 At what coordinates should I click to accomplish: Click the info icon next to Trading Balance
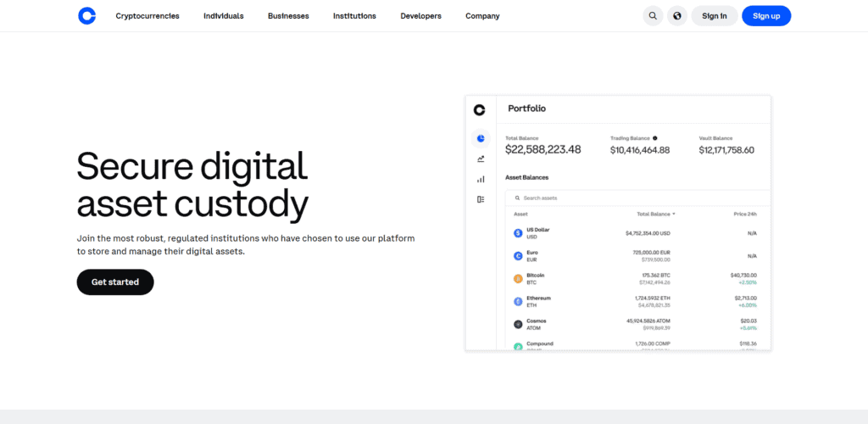click(655, 138)
